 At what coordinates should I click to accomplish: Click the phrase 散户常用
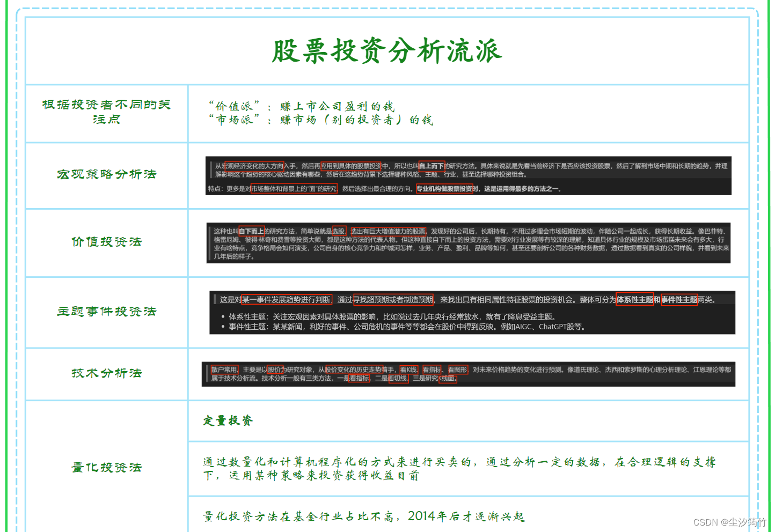point(224,370)
